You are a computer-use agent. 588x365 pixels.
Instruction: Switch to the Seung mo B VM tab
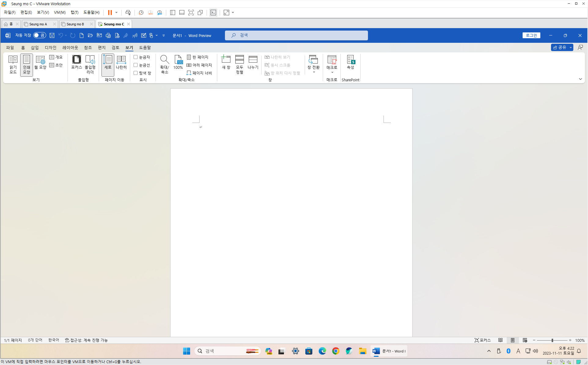pos(75,24)
